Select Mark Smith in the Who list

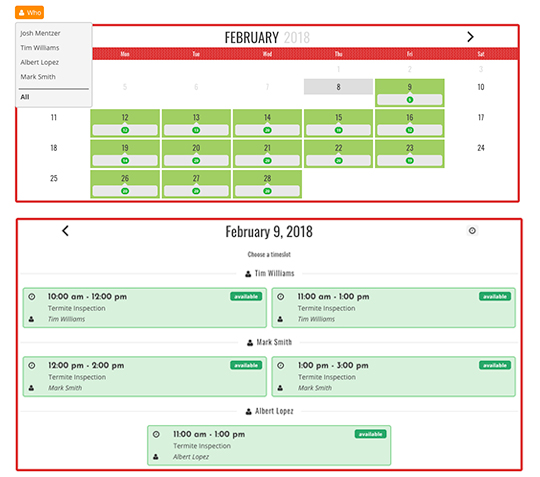tap(38, 76)
